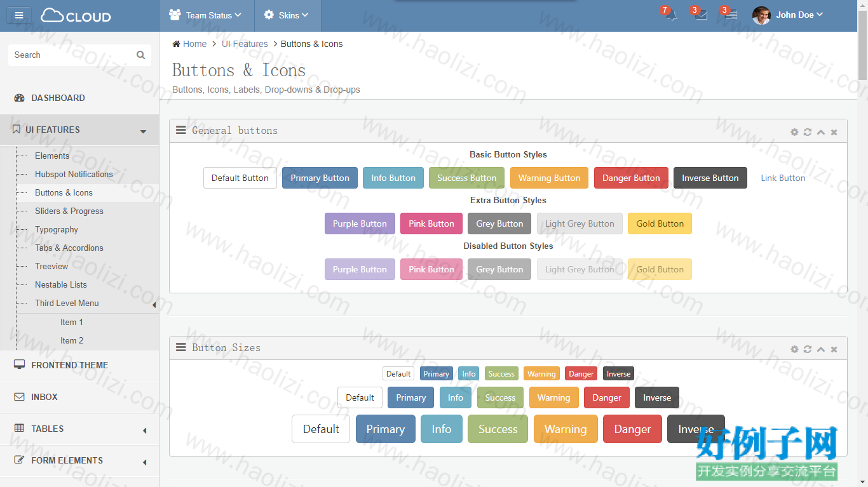Open Treeview submenu item
This screenshot has width=868, height=487.
51,266
